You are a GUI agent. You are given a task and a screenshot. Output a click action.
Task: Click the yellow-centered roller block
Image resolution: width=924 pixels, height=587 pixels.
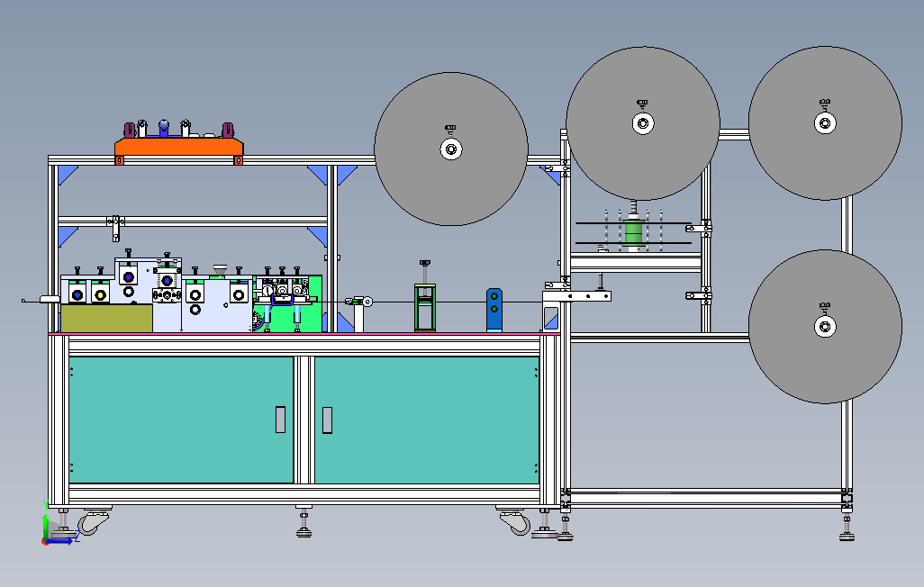(x=100, y=293)
